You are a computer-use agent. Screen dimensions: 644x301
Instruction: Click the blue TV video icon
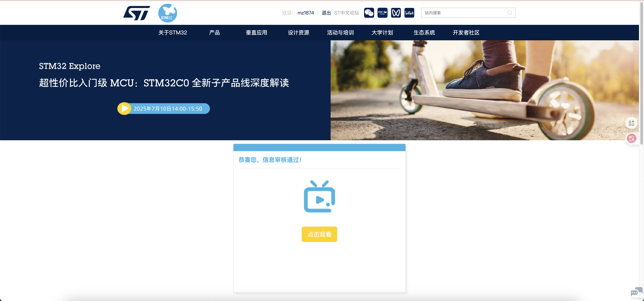point(319,196)
